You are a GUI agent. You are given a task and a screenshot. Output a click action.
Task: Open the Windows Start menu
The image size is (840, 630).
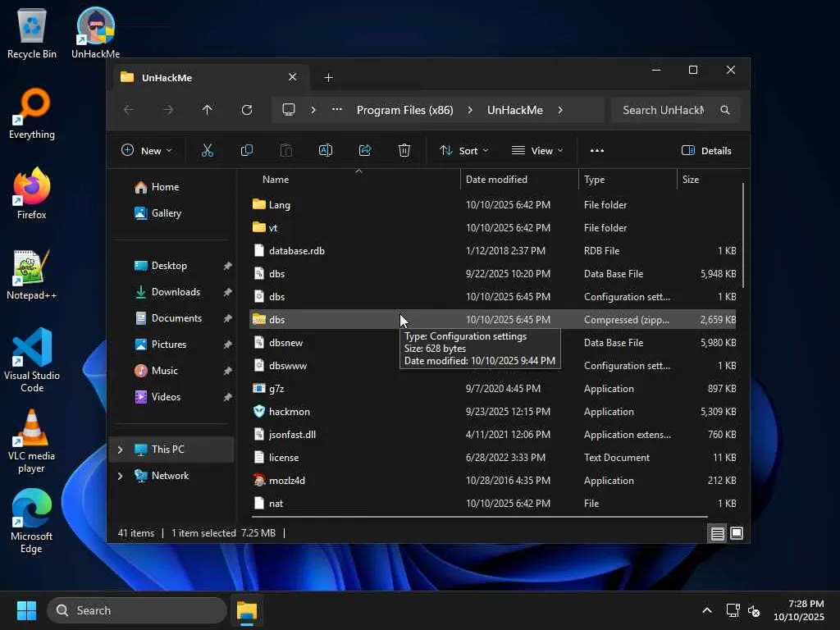[26, 610]
